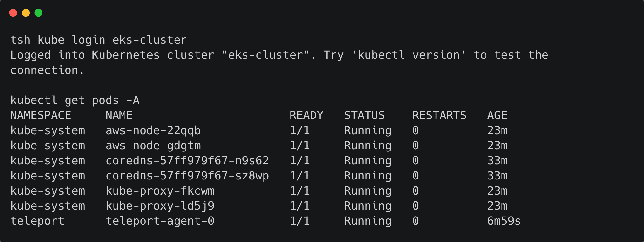Click pod name kube-proxy-fkcwm

pyautogui.click(x=160, y=191)
